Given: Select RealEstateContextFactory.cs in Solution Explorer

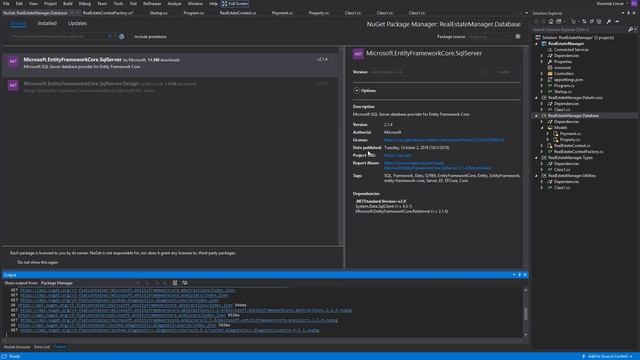Looking at the screenshot, I should 578,151.
